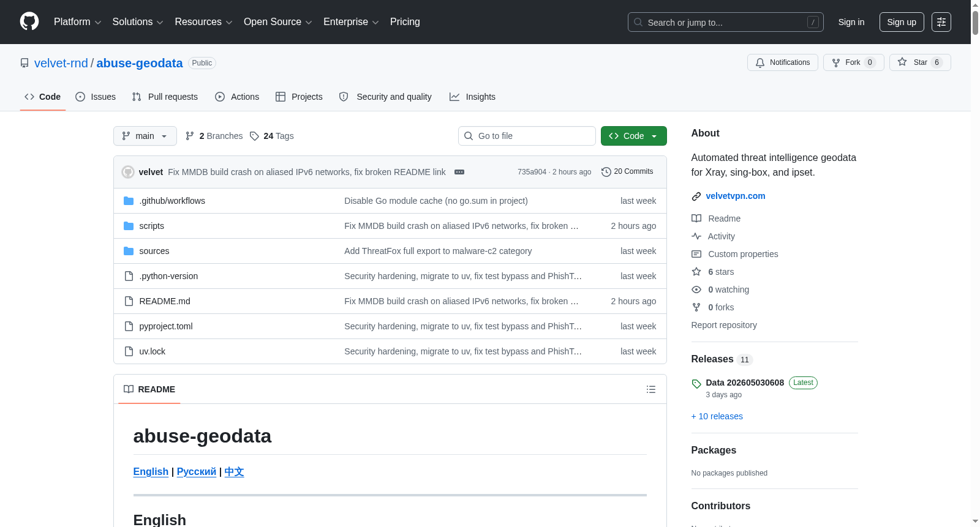Click the fork icon beside 0 forks
The height and width of the screenshot is (527, 980).
[696, 307]
